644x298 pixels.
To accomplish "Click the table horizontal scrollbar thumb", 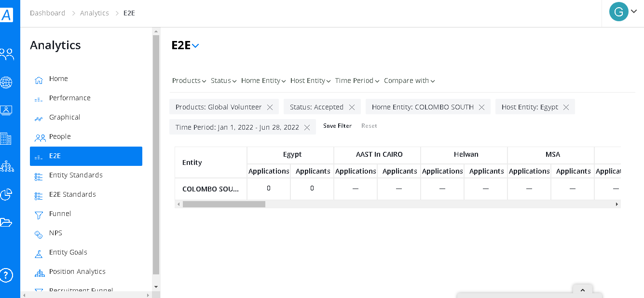I will (x=224, y=204).
